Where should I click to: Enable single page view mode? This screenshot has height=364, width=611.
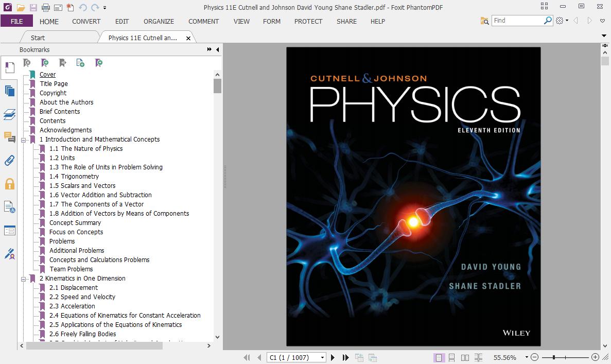(x=439, y=357)
